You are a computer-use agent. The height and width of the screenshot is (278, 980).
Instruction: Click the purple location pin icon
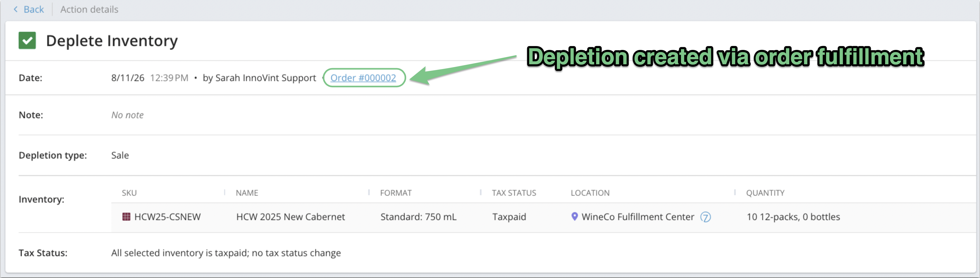pyautogui.click(x=574, y=216)
